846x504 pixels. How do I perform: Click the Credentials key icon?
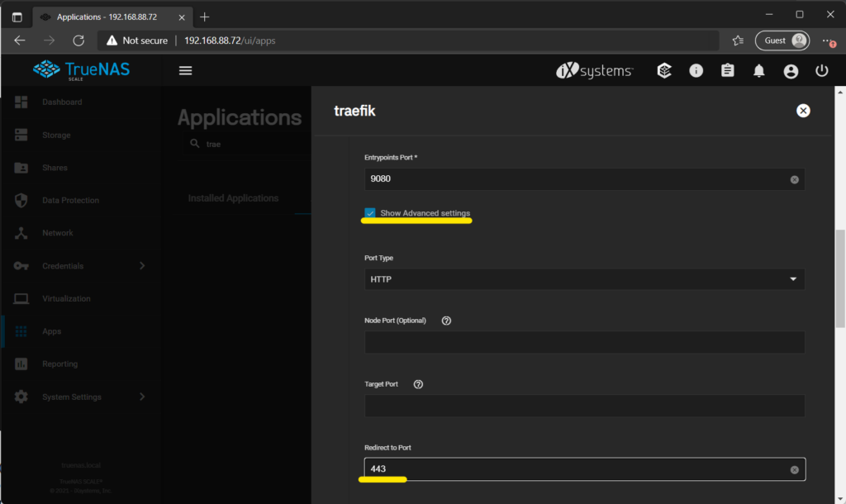point(21,266)
